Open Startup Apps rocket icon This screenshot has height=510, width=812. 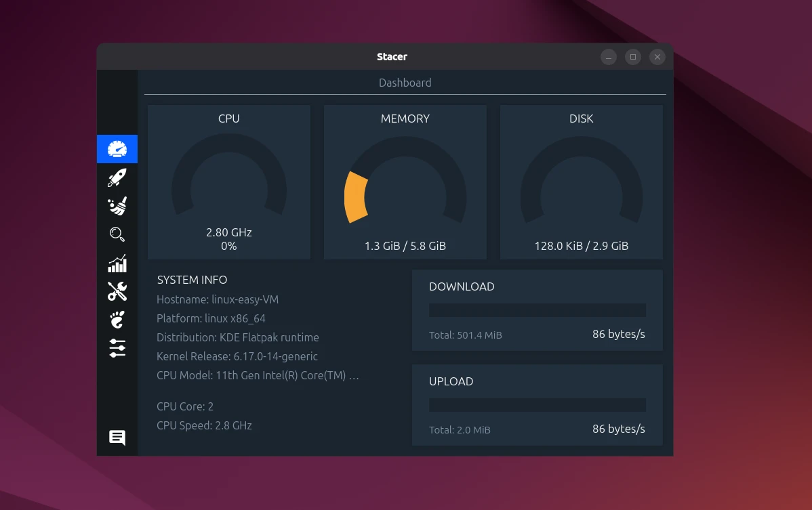(x=117, y=178)
